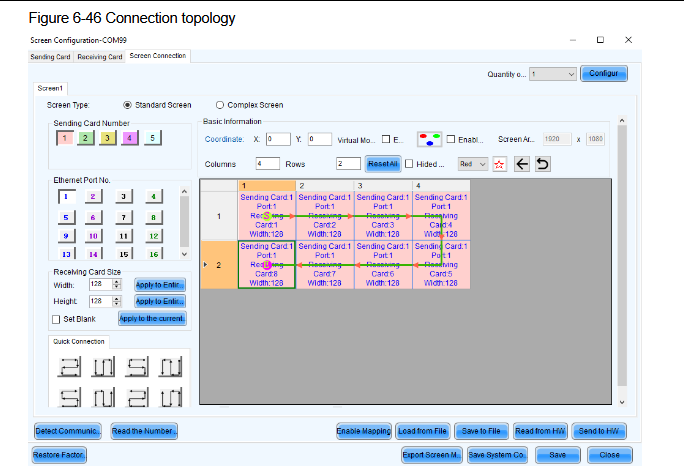
Task: Select Ethernet port number 8
Action: tap(154, 217)
